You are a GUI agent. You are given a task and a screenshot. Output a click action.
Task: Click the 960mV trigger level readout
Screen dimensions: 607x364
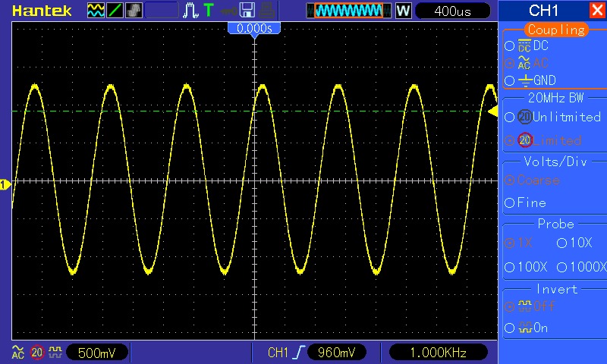point(337,353)
